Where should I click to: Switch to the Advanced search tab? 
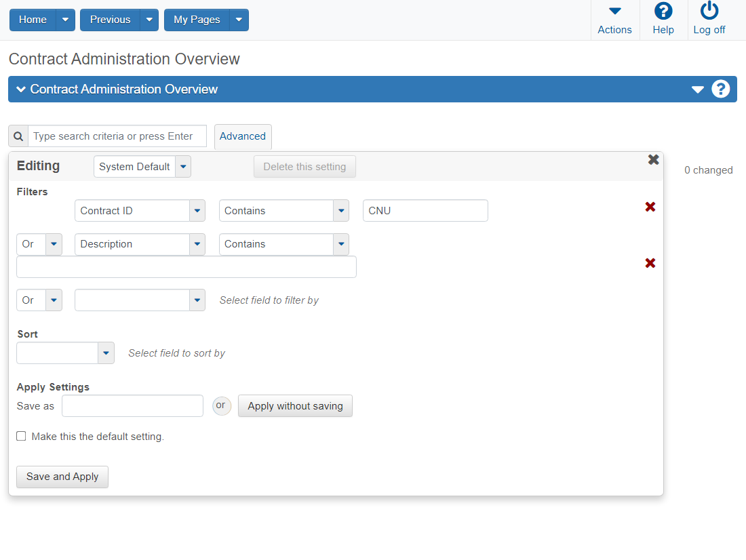(x=243, y=136)
